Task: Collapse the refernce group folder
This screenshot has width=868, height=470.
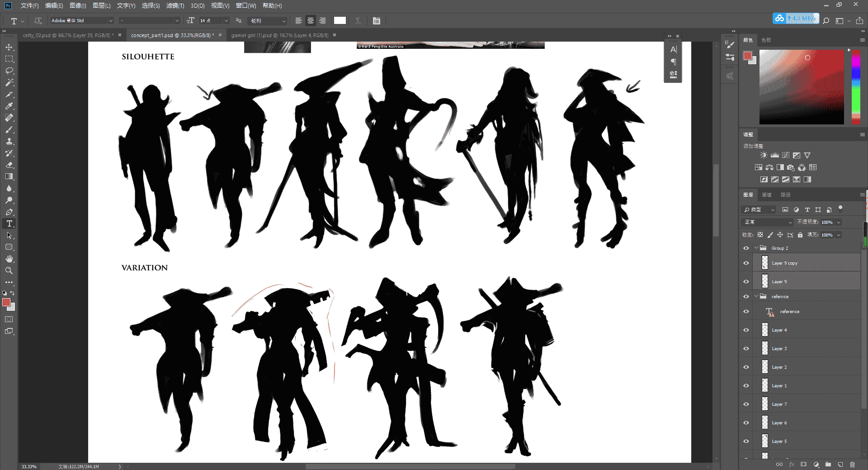Action: click(756, 296)
